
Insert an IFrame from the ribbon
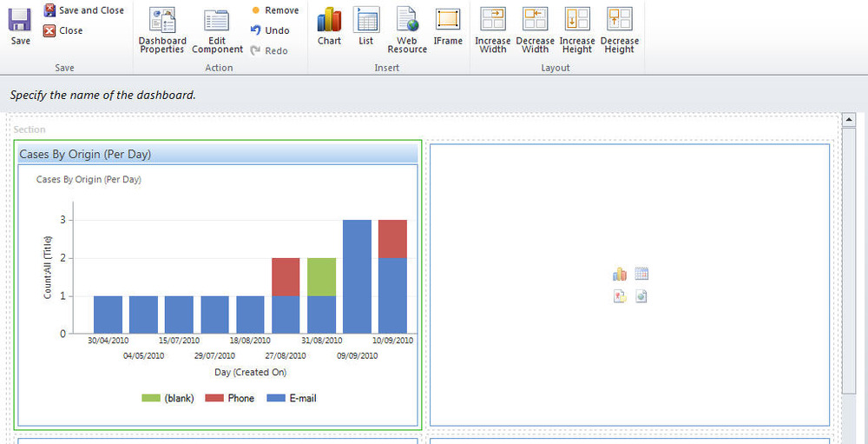(x=448, y=26)
